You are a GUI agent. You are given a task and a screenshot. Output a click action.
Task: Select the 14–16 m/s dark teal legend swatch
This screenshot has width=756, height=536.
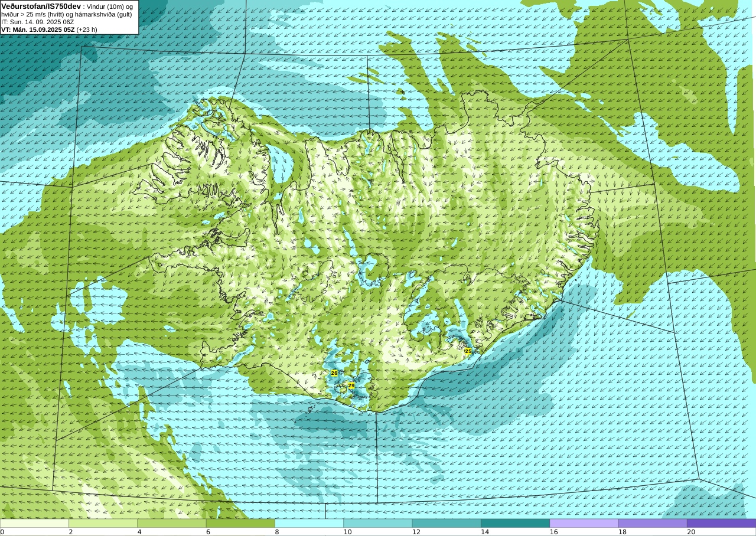(515, 523)
